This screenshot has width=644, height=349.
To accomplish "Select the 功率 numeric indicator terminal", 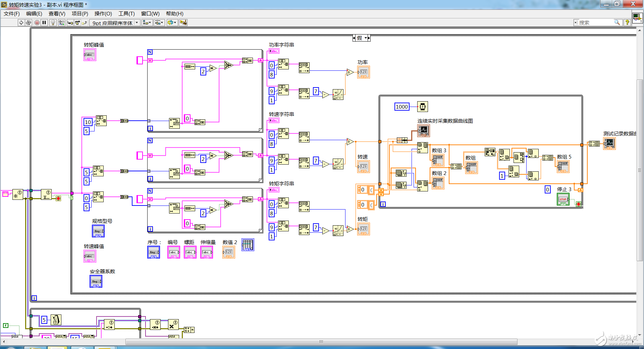I will click(x=364, y=72).
